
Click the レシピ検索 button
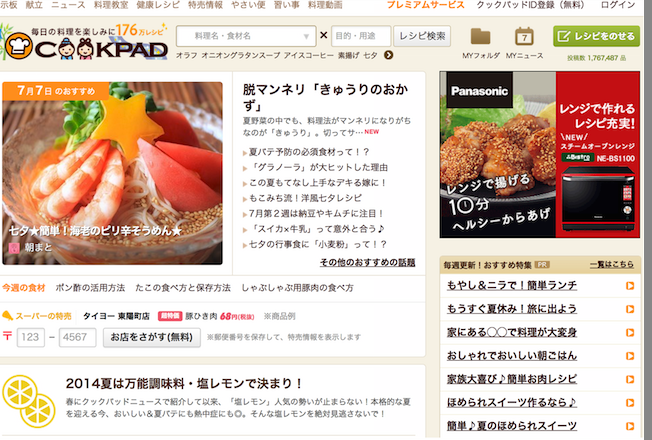pyautogui.click(x=422, y=36)
